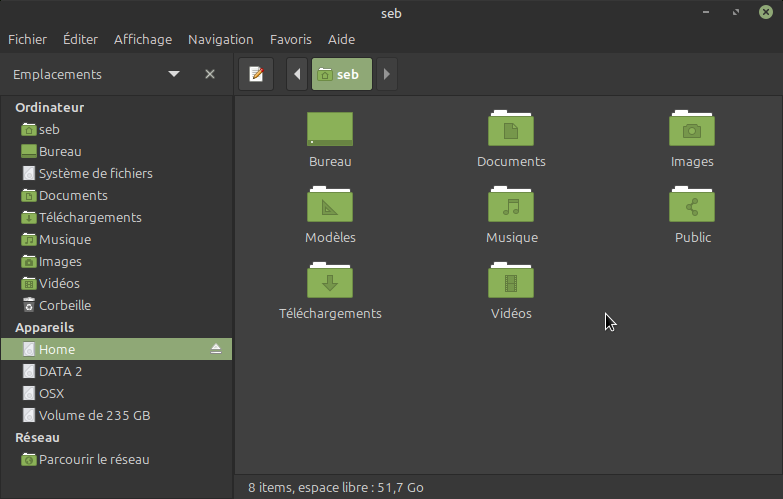This screenshot has height=499, width=783.
Task: Select Corbeille in the sidebar
Action: (x=64, y=305)
